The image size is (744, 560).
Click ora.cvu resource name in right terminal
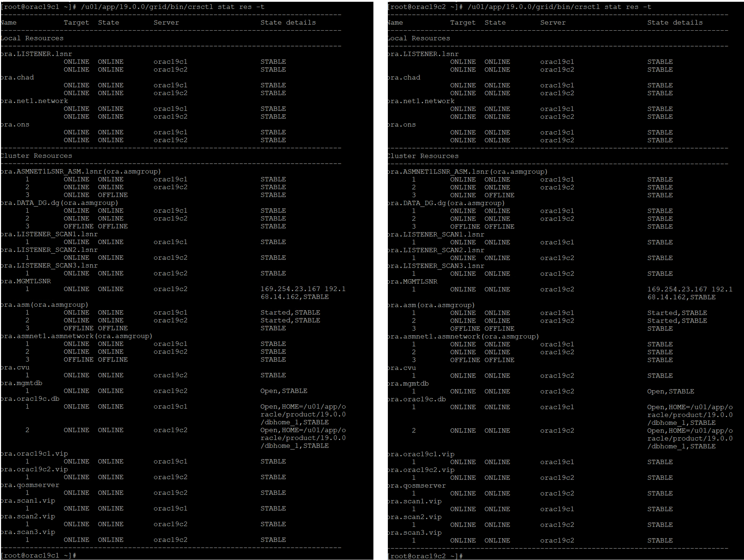402,368
